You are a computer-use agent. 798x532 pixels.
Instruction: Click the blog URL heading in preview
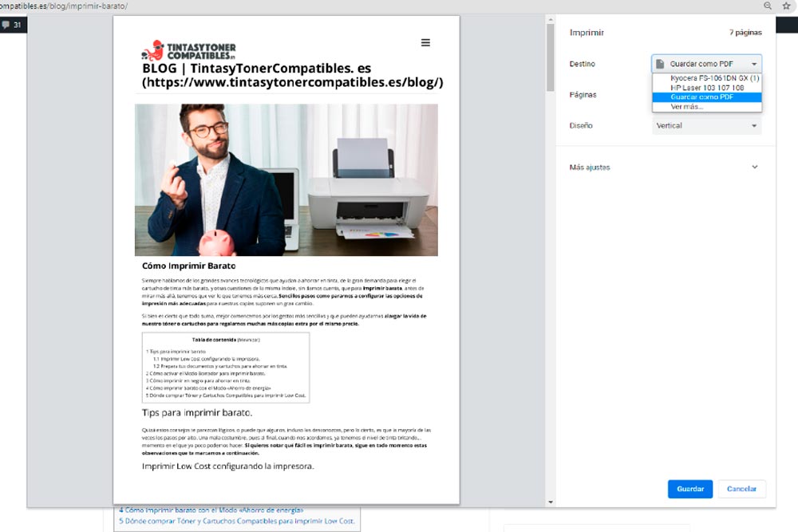(x=293, y=82)
